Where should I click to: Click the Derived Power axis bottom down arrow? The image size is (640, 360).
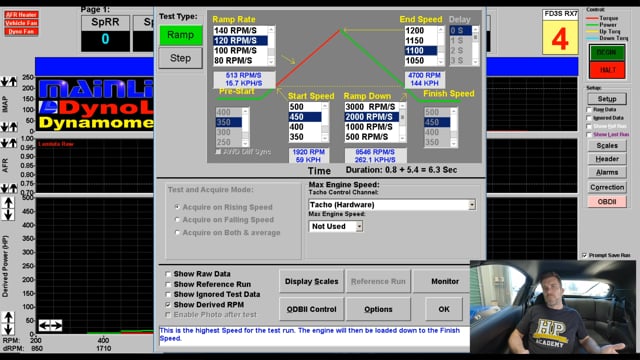8,329
